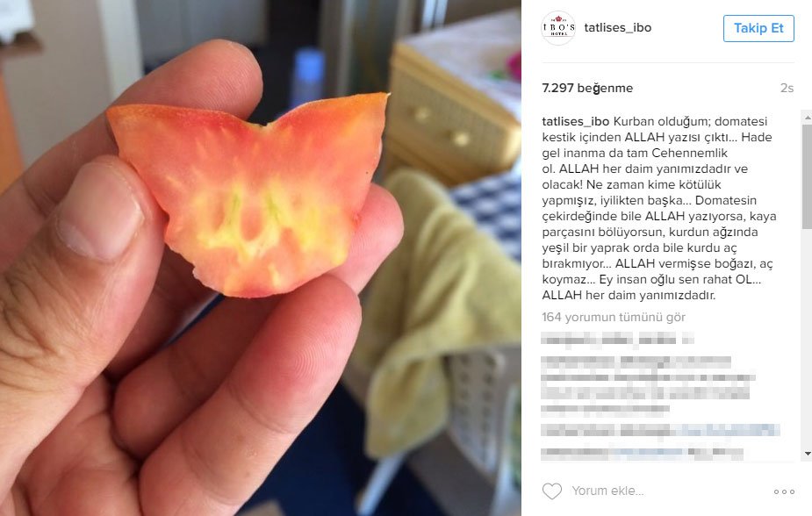Click the first blurred commenter username
The height and width of the screenshot is (516, 812).
(586, 340)
